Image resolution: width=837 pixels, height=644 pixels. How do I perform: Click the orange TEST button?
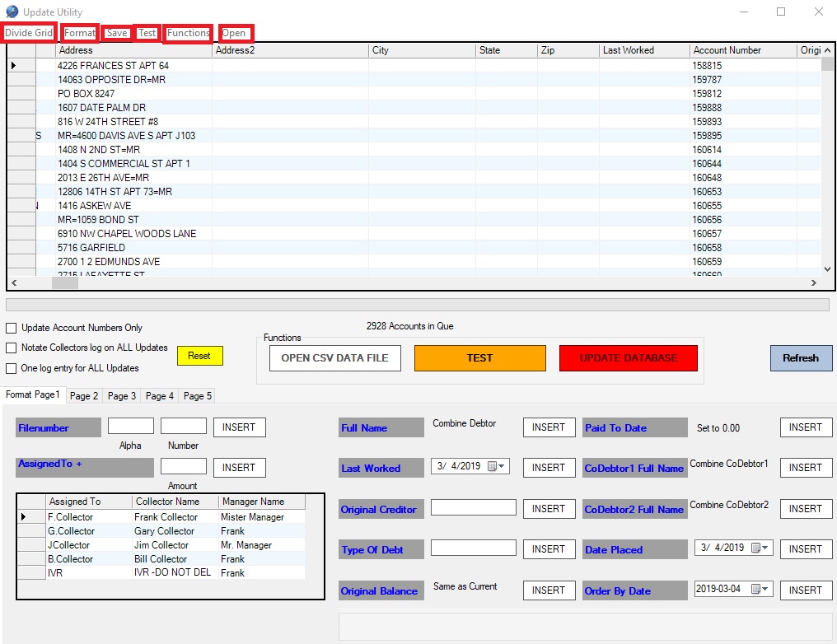coord(480,358)
